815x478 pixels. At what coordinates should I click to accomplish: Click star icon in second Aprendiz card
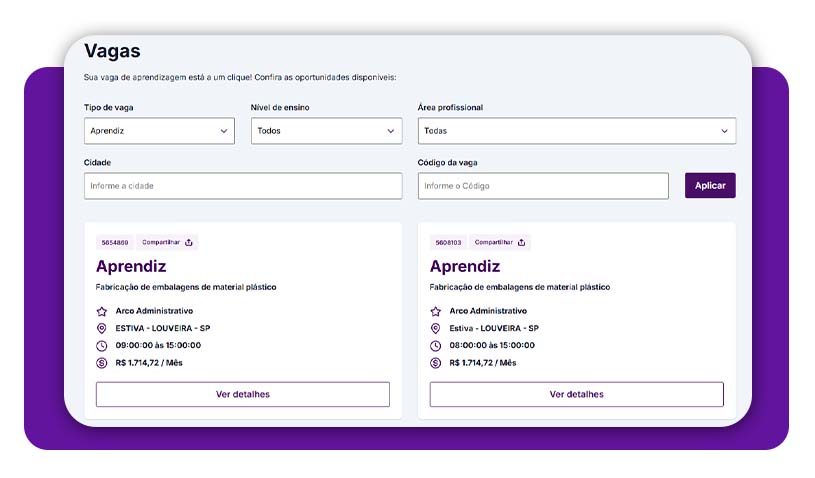(436, 311)
